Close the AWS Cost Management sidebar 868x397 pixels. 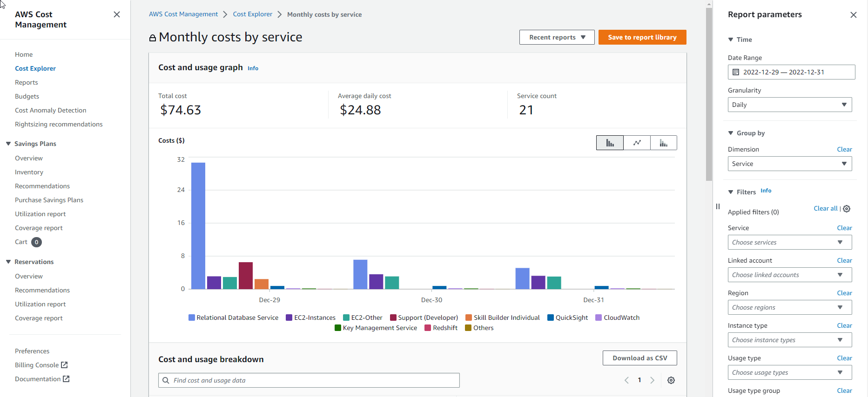[117, 14]
